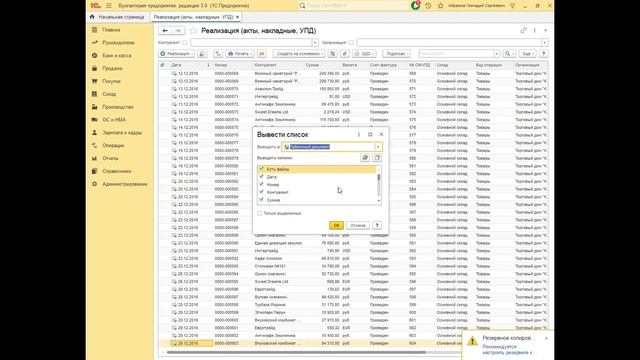
Task: Toggle the Сумма column checkbox in dialog
Action: click(262, 200)
